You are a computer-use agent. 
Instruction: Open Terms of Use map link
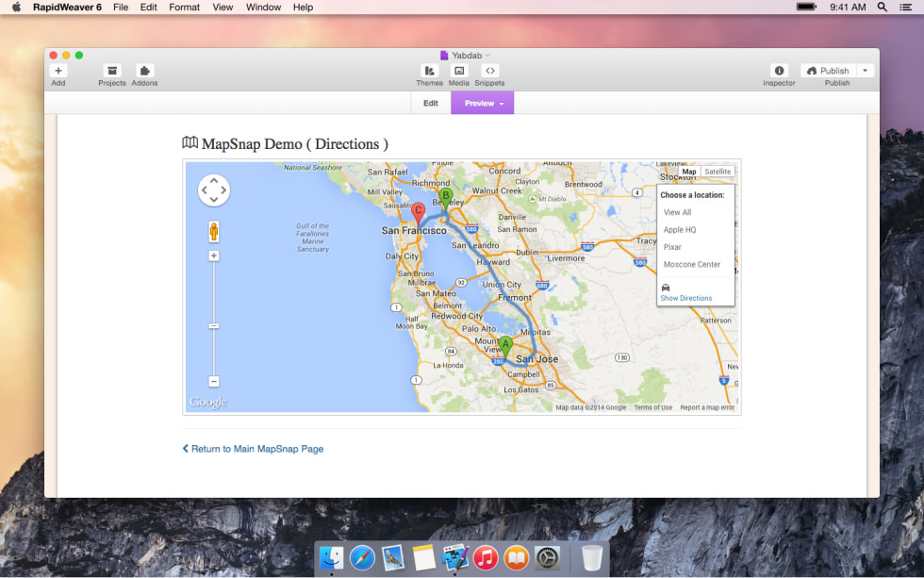click(x=652, y=407)
